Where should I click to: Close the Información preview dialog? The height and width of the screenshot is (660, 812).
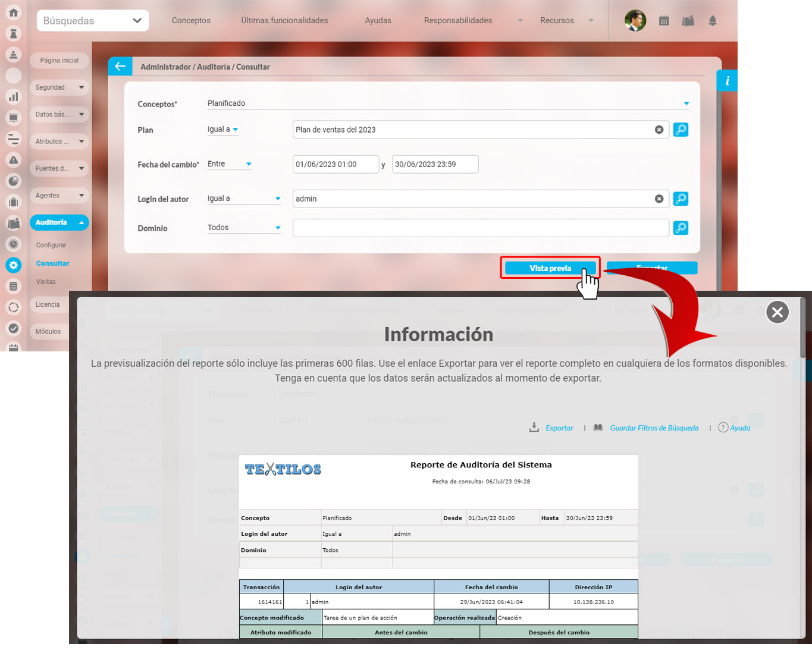click(777, 312)
